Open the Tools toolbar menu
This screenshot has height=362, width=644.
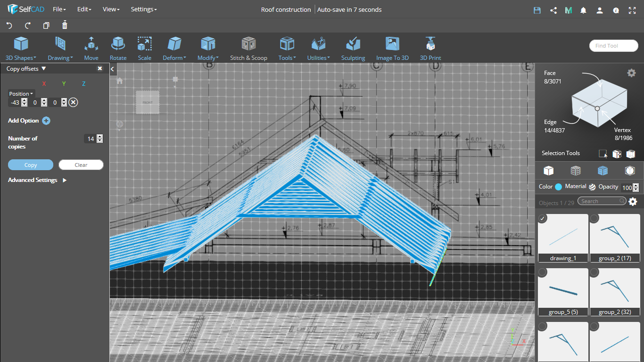pos(287,49)
